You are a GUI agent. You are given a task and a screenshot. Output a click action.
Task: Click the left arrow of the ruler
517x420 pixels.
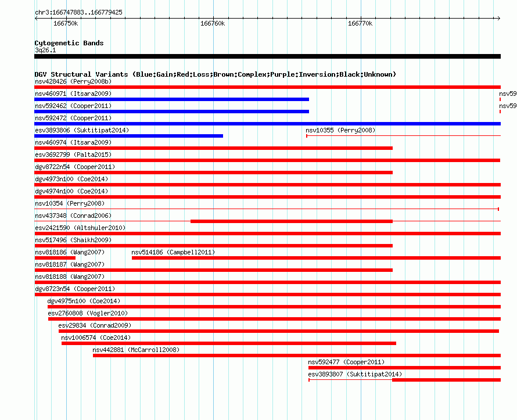(36, 18)
